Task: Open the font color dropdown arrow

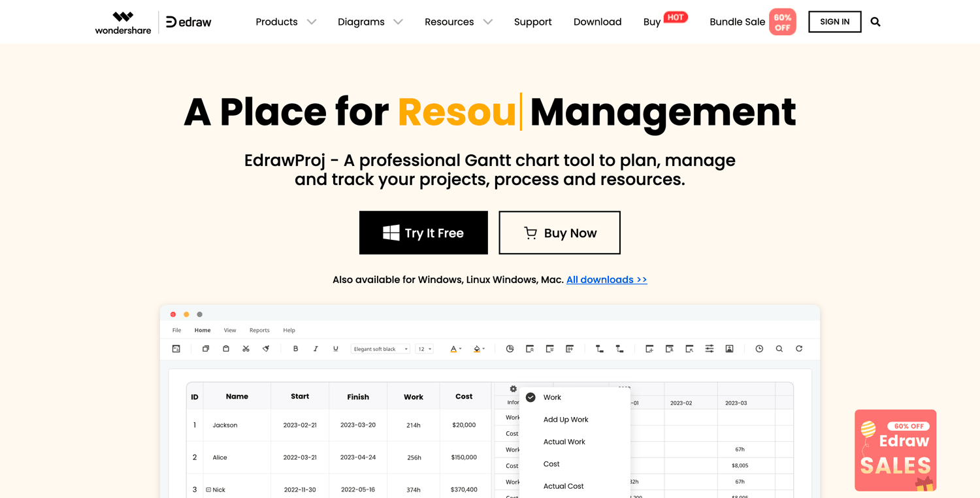Action: pyautogui.click(x=461, y=349)
